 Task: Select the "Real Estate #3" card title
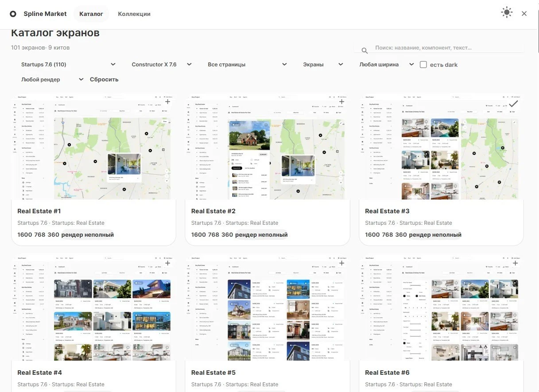coord(388,211)
